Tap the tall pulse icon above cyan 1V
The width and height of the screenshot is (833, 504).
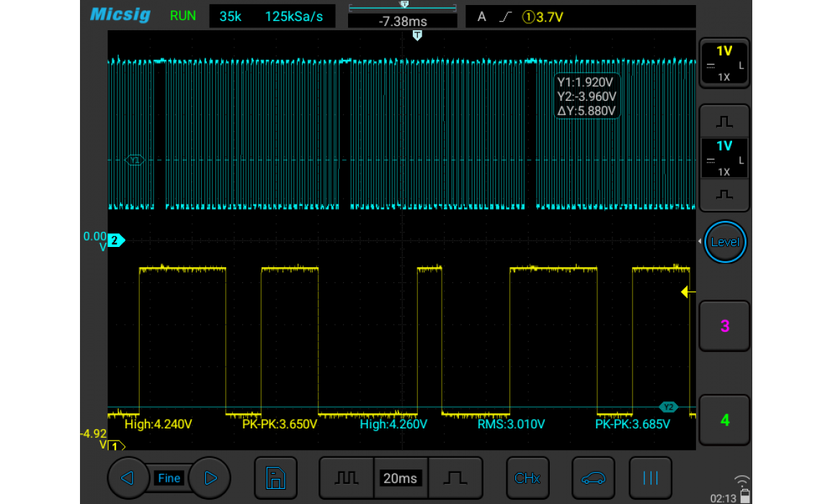pos(724,121)
